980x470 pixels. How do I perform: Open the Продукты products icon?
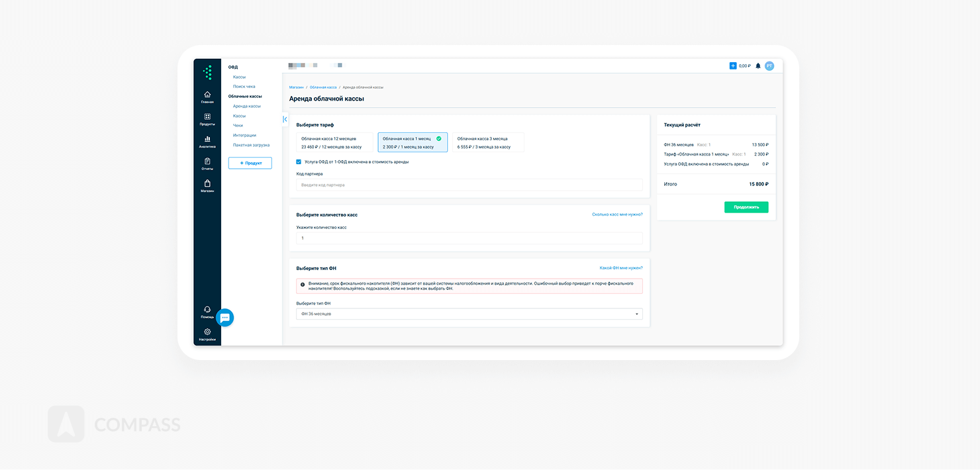(x=207, y=117)
